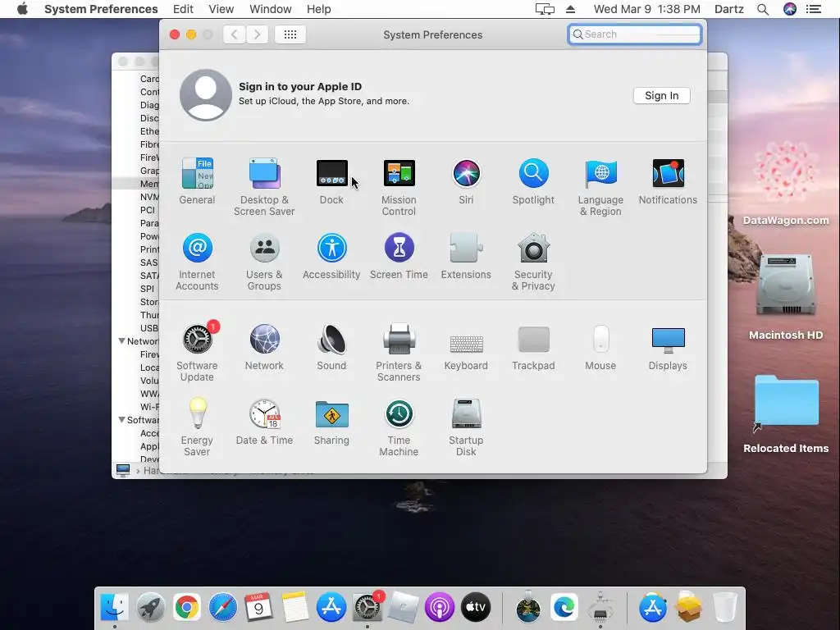Screen dimensions: 840x630
Task: Focus the System Preferences search field
Action: [635, 34]
